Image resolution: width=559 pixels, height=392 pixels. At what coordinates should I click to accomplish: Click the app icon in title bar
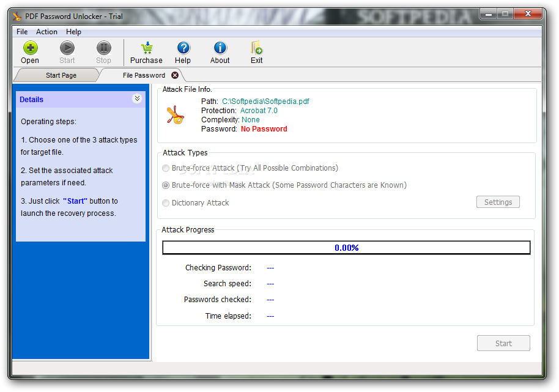click(x=17, y=17)
